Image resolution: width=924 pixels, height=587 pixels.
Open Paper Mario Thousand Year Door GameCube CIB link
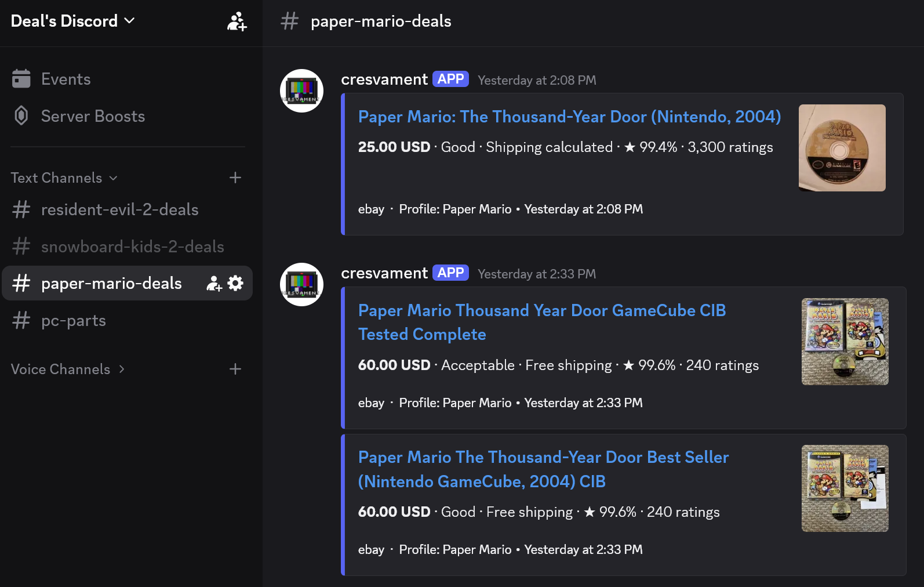(542, 323)
